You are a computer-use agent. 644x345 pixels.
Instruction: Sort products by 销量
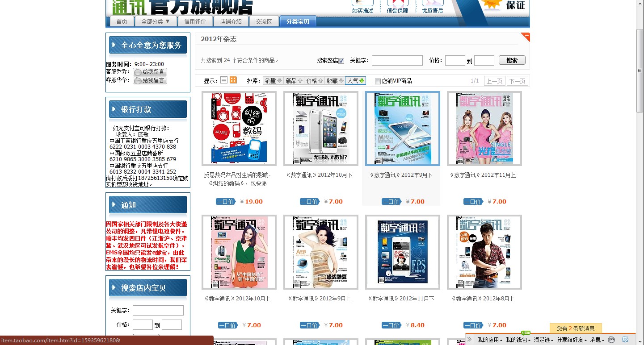273,81
